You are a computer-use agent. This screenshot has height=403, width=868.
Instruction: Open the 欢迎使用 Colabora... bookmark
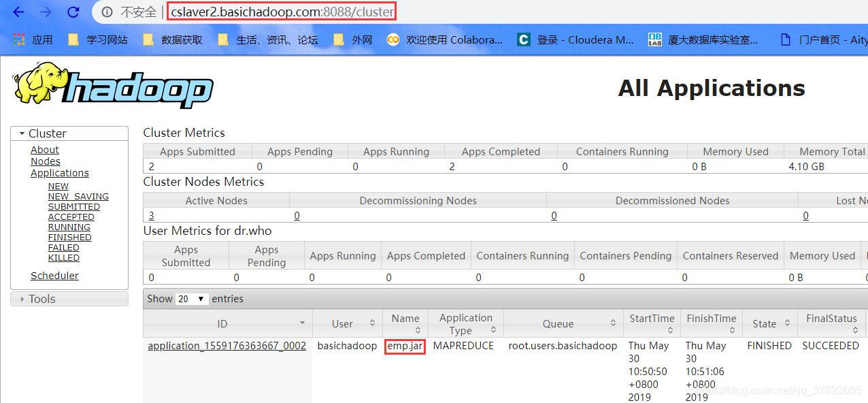[x=444, y=39]
